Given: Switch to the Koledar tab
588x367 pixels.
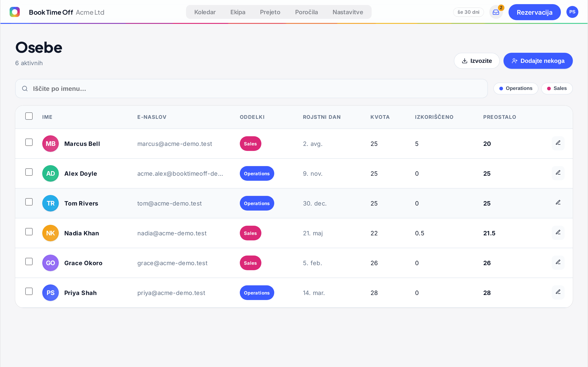Looking at the screenshot, I should (205, 12).
